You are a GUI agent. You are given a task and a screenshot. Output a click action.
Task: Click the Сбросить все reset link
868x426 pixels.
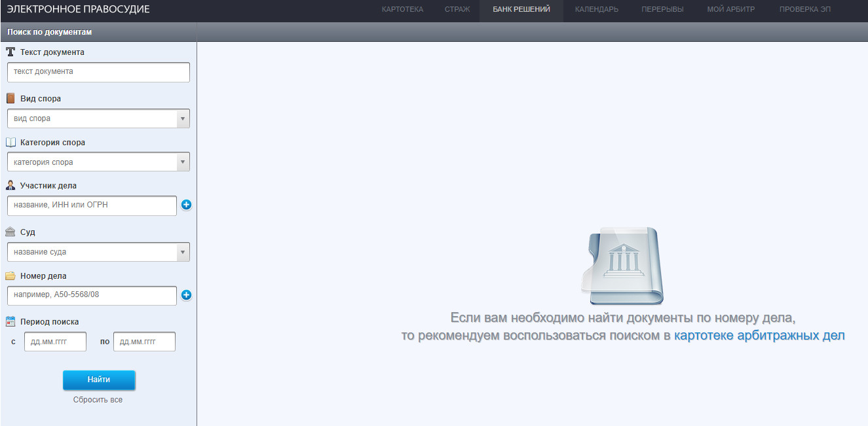[x=98, y=400]
